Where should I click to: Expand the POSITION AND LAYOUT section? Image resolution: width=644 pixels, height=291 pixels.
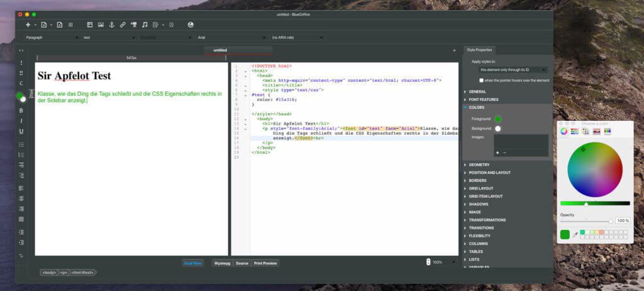pyautogui.click(x=489, y=173)
